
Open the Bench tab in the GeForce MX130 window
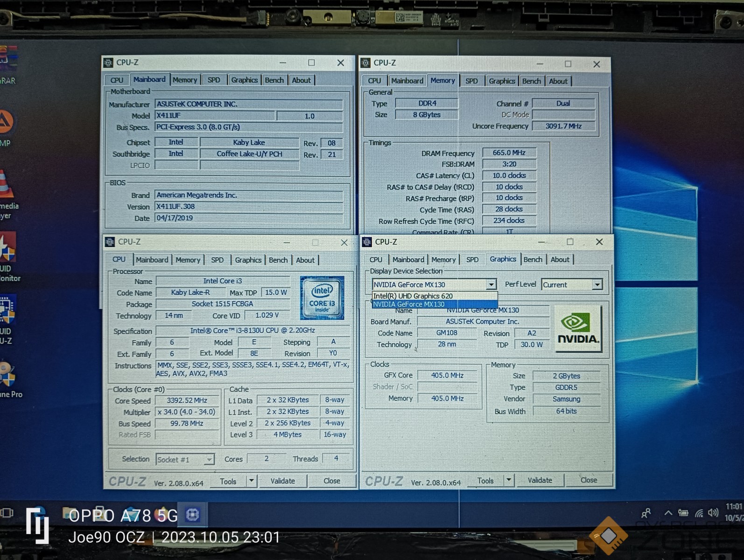[x=533, y=259]
